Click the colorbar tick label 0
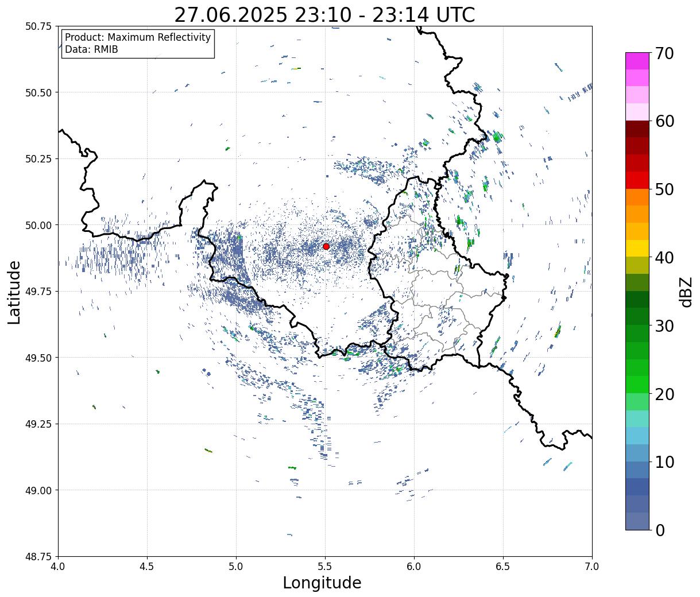Viewport: 700px width, 597px height. point(660,530)
